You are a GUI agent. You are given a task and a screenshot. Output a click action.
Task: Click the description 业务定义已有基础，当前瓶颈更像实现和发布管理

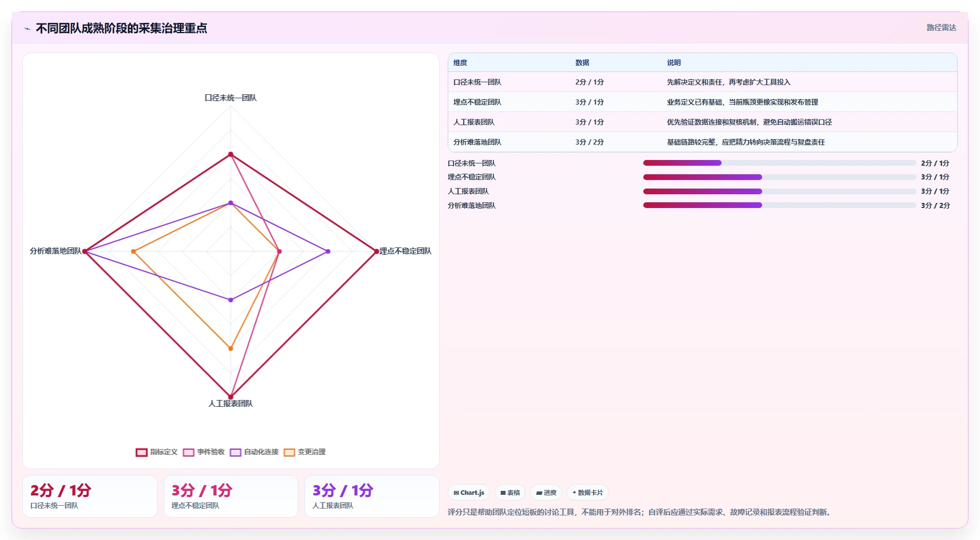click(742, 102)
